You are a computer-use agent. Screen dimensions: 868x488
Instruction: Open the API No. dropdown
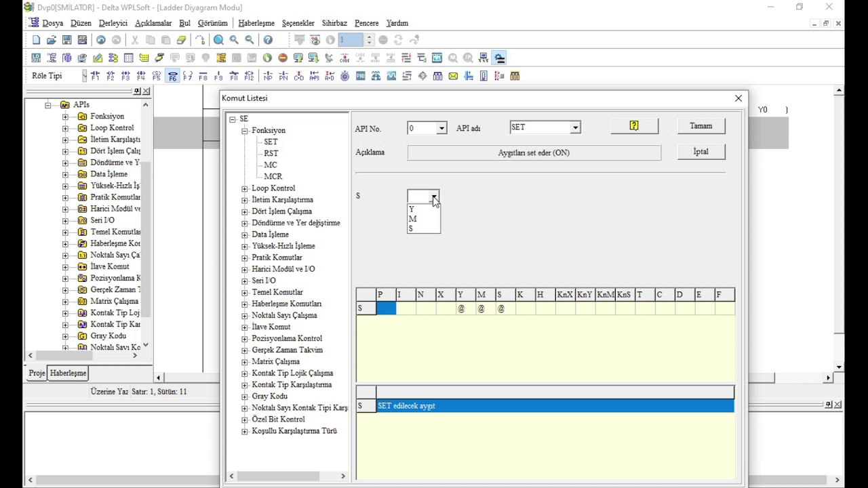click(x=442, y=128)
